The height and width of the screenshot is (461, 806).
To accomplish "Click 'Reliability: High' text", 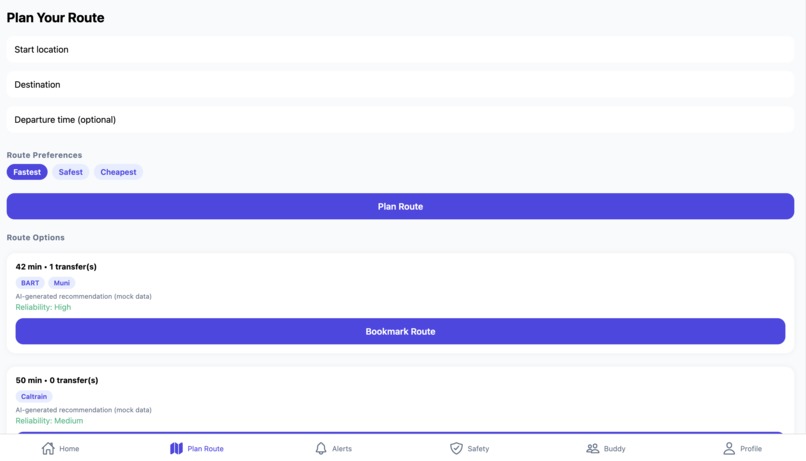I will (43, 307).
